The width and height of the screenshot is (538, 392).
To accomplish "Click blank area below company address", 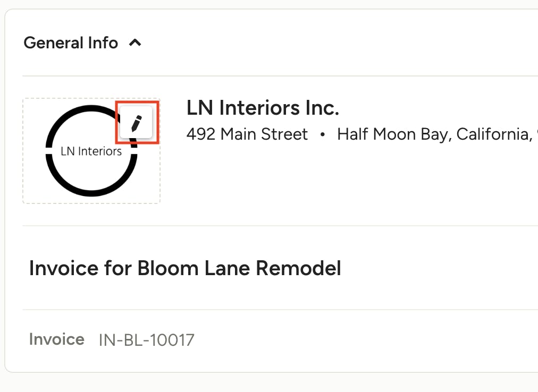I will tap(343, 182).
